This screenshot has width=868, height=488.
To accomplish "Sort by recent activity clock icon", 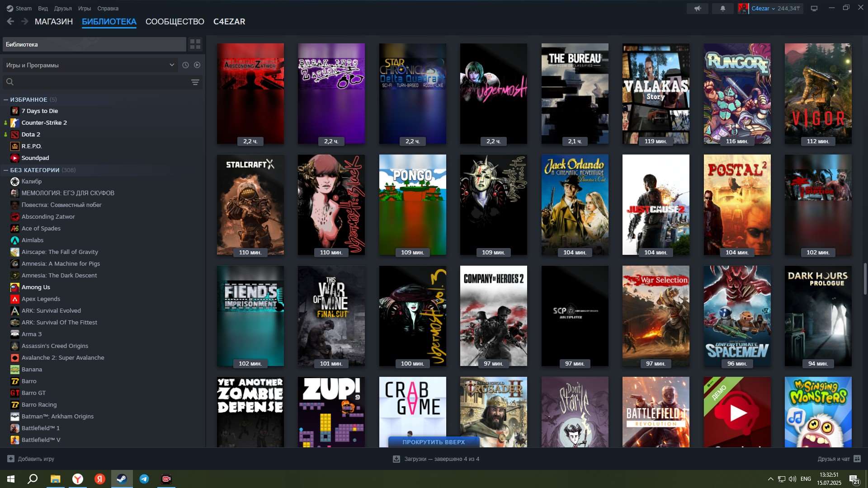I will [185, 65].
